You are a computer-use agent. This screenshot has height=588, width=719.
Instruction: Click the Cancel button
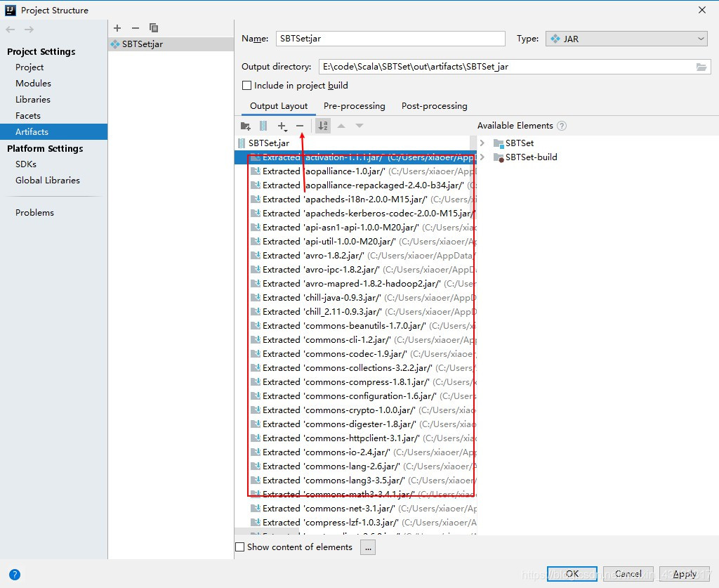tap(628, 574)
